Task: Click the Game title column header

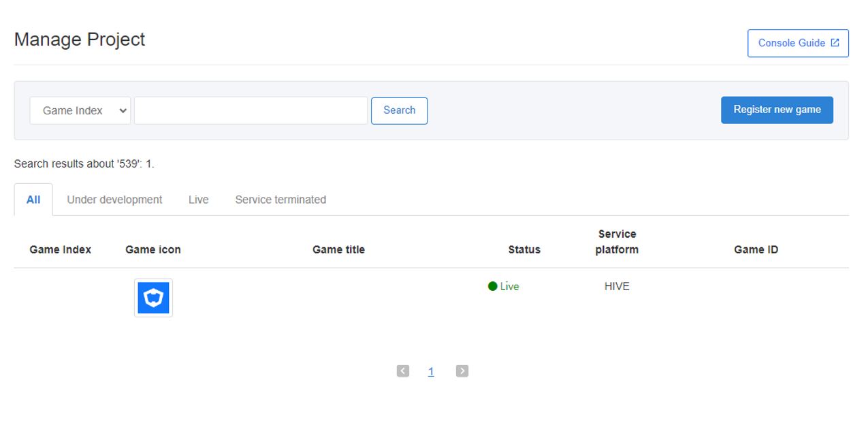Action: tap(338, 250)
